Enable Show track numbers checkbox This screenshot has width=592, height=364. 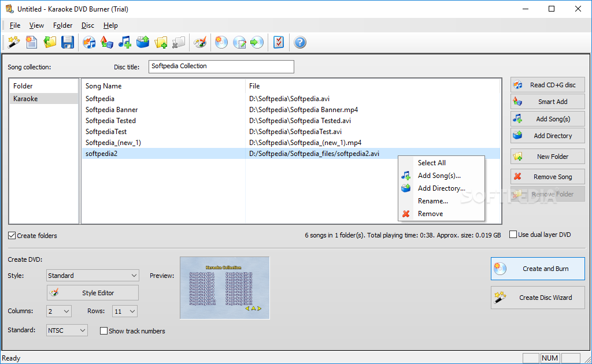(x=103, y=331)
